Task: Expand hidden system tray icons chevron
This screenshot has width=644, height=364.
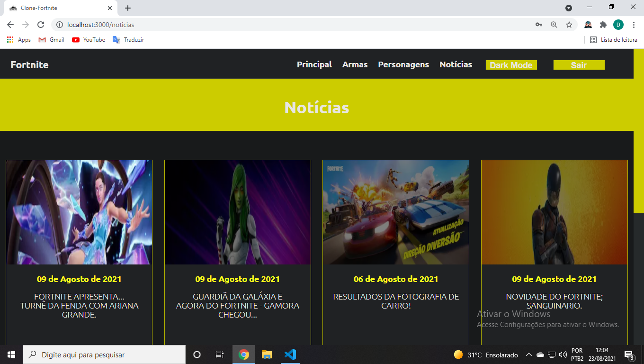Action: (x=529, y=355)
